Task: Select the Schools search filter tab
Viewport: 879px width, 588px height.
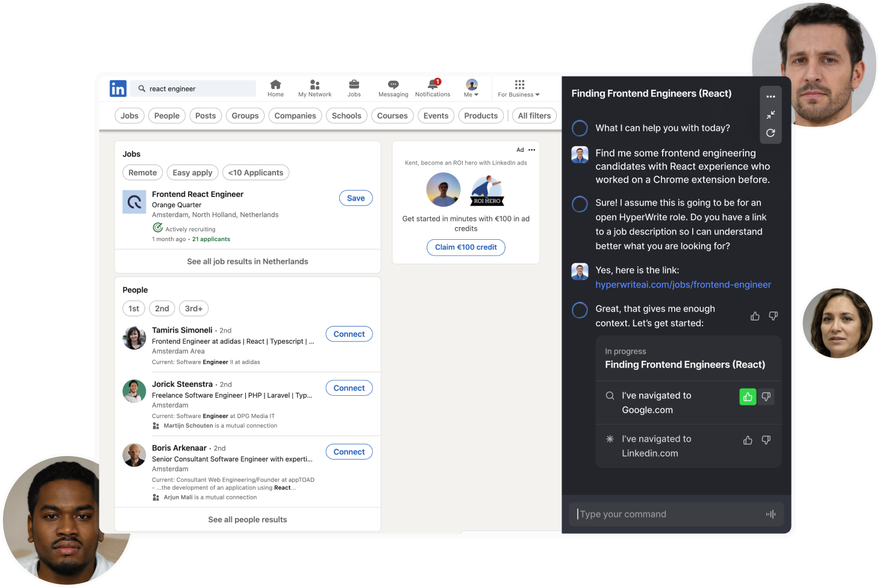Action: pyautogui.click(x=346, y=116)
